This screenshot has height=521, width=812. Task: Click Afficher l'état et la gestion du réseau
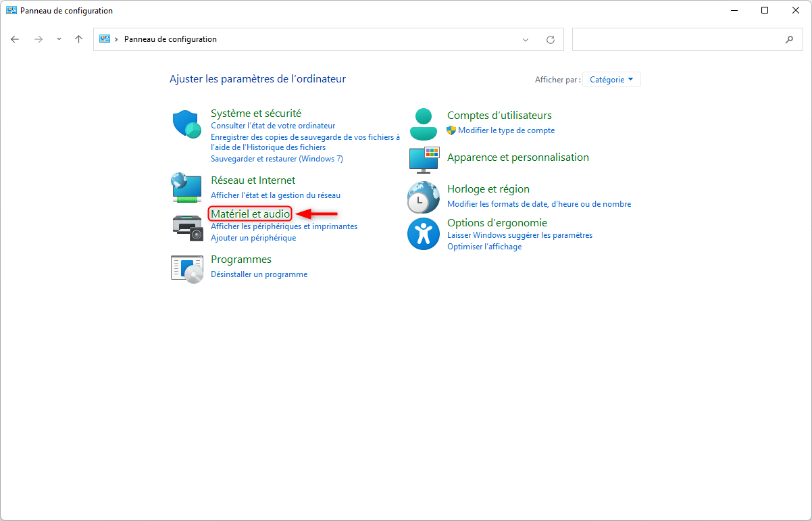pos(276,195)
